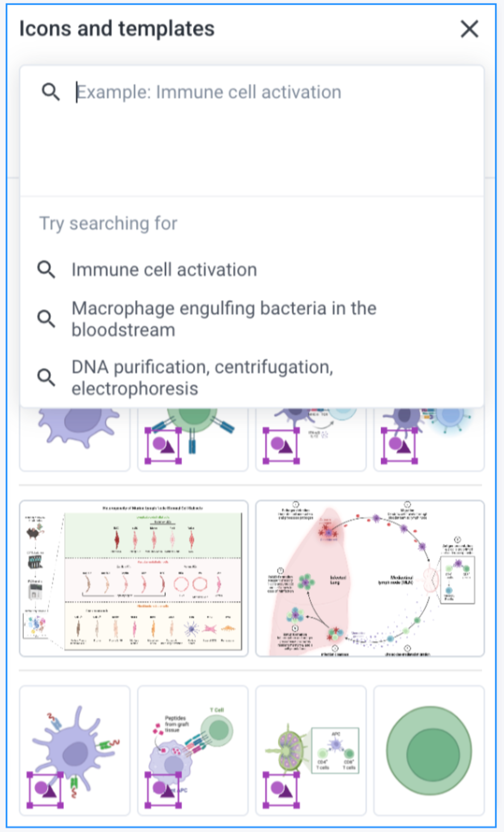Insert the lymph node APC CD4 CD8 icon

tap(310, 750)
